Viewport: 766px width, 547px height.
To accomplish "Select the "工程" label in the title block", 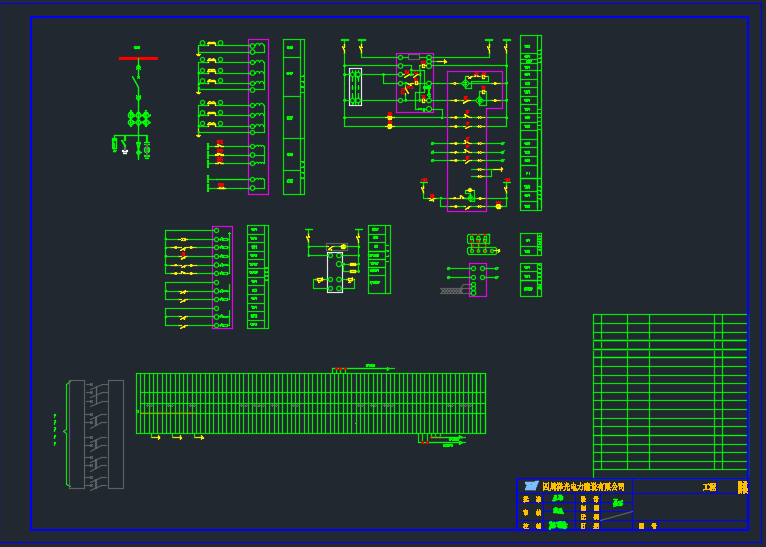I will (709, 487).
